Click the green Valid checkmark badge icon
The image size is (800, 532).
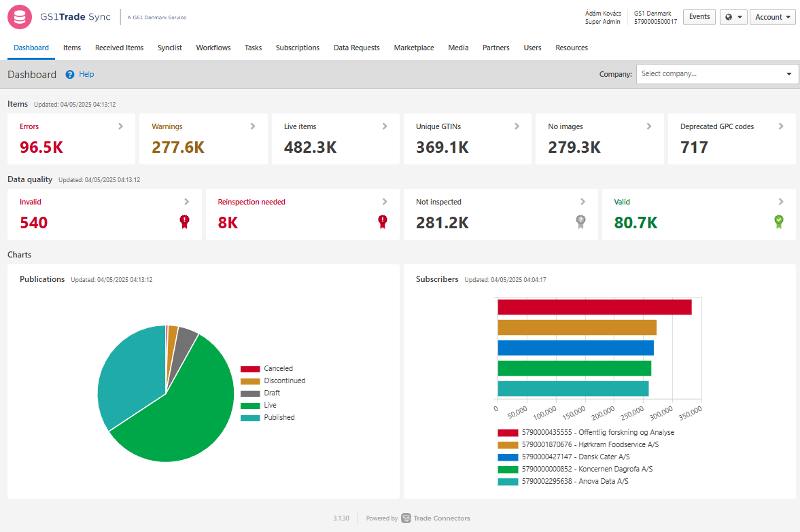(779, 221)
